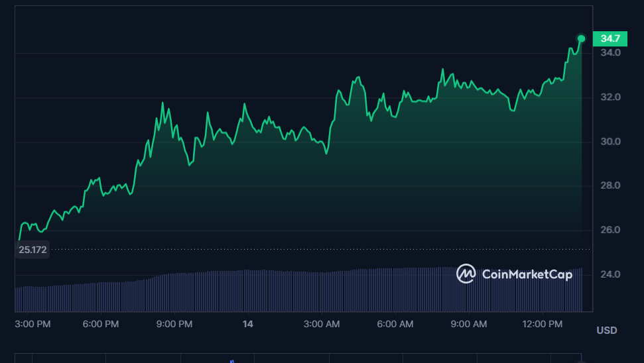Image resolution: width=644 pixels, height=363 pixels.
Task: Click the 25.172 opening price label
Action: tap(32, 249)
